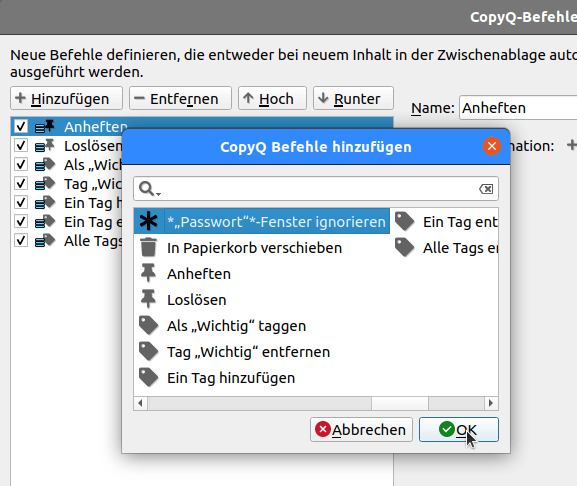Close the CopyQ Befehle hinzufügen dialog
Screen dimensions: 577x486
click(492, 146)
